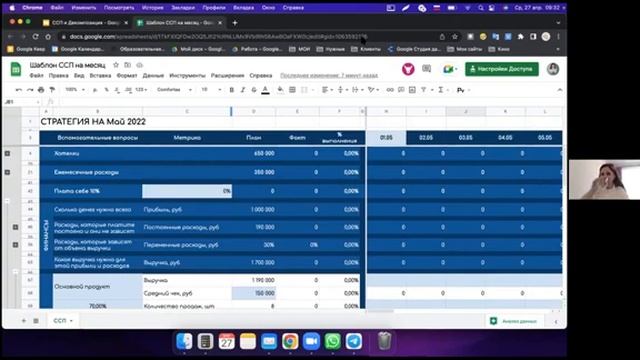This screenshot has height=360, width=640.
Task: Open the Инструменты menu
Action: pos(187,76)
